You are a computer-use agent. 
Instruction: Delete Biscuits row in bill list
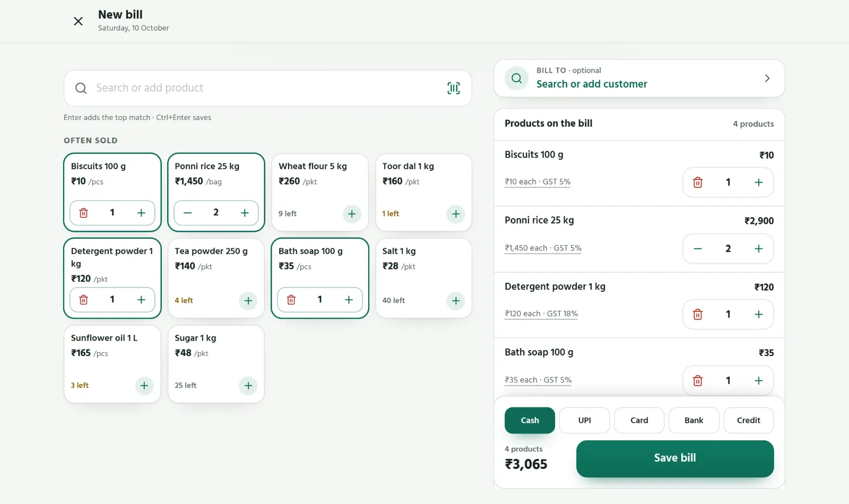click(x=698, y=183)
